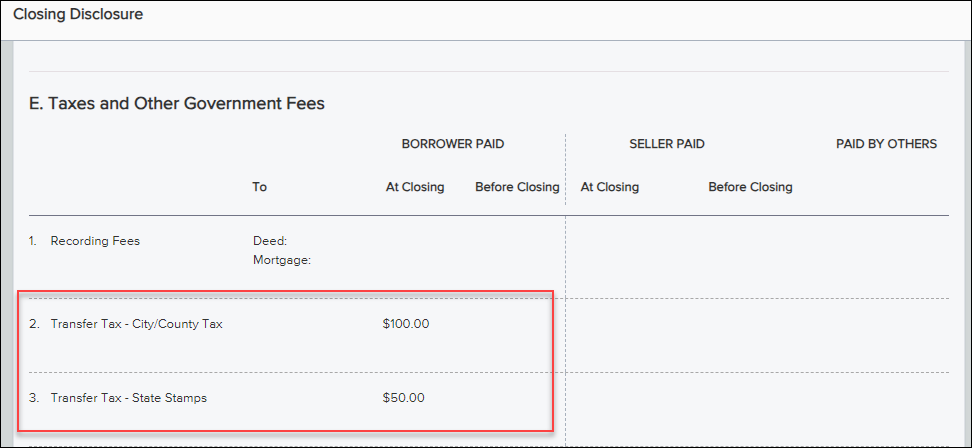Open Transfer Tax - City/County Tax line
The image size is (972, 448).
(x=136, y=324)
